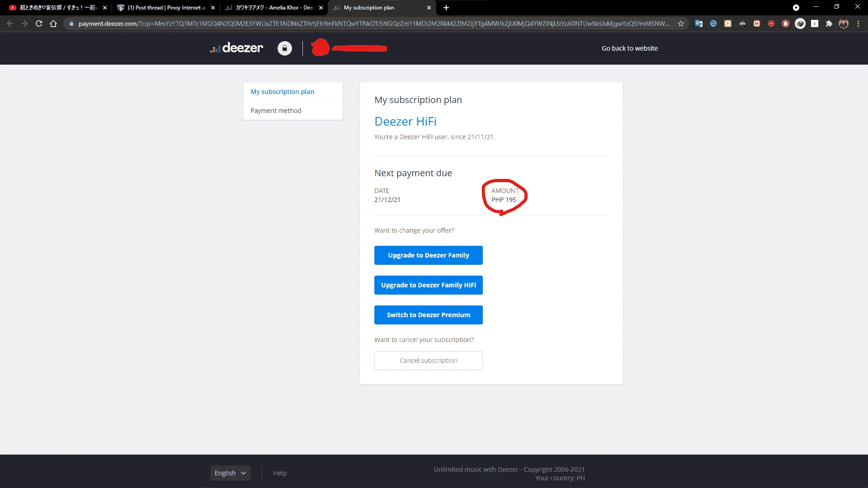
Task: Click the small red circle extension icon
Action: [x=771, y=23]
